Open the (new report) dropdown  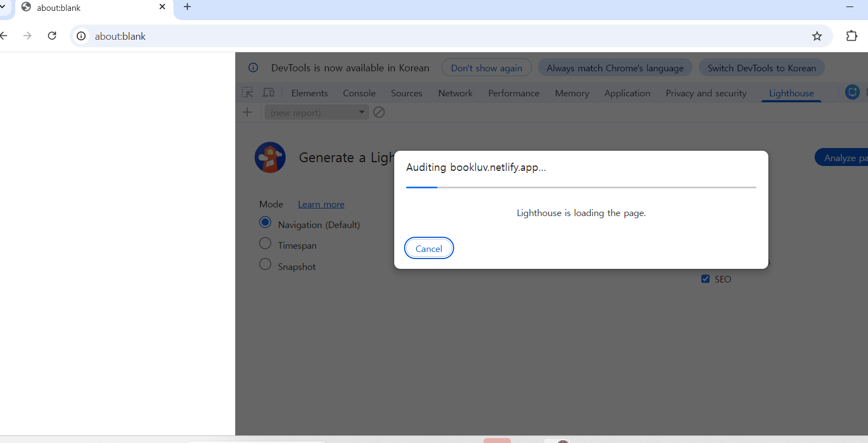coord(317,113)
